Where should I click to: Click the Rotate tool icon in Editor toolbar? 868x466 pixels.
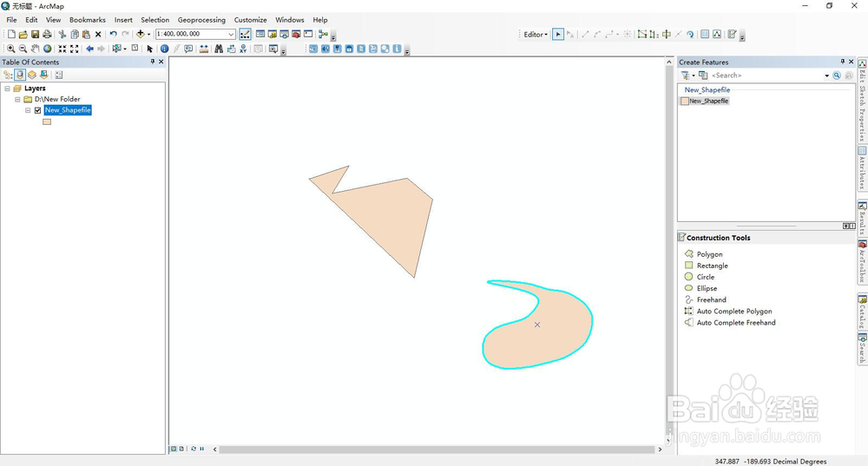click(690, 35)
